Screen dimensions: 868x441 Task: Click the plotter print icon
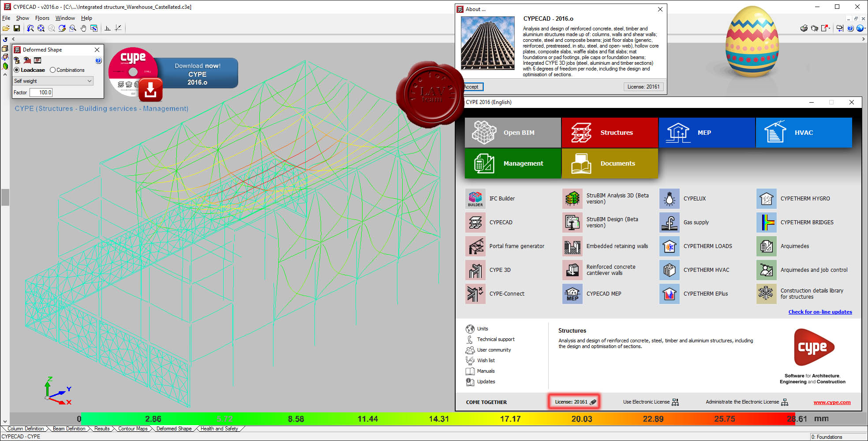pyautogui.click(x=815, y=28)
